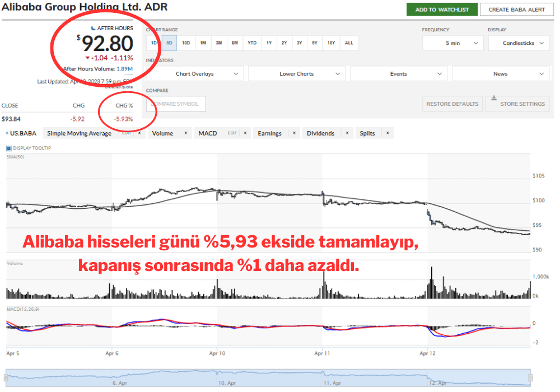Viewport: 560px width, 392px height.
Task: Click the Volume chip label
Action: click(x=162, y=133)
